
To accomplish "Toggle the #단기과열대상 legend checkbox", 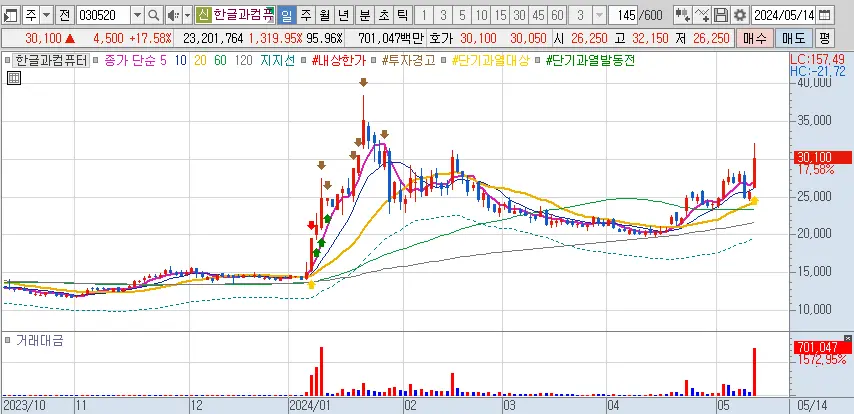I will (445, 60).
